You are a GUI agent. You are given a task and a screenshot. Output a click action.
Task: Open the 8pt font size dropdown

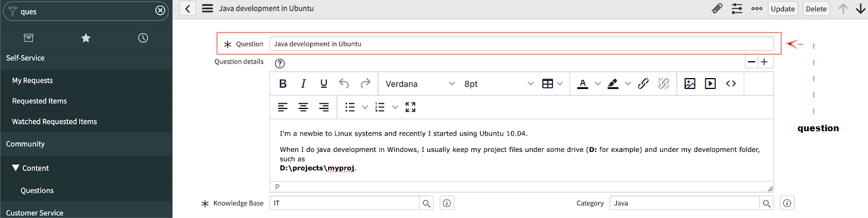(x=499, y=84)
